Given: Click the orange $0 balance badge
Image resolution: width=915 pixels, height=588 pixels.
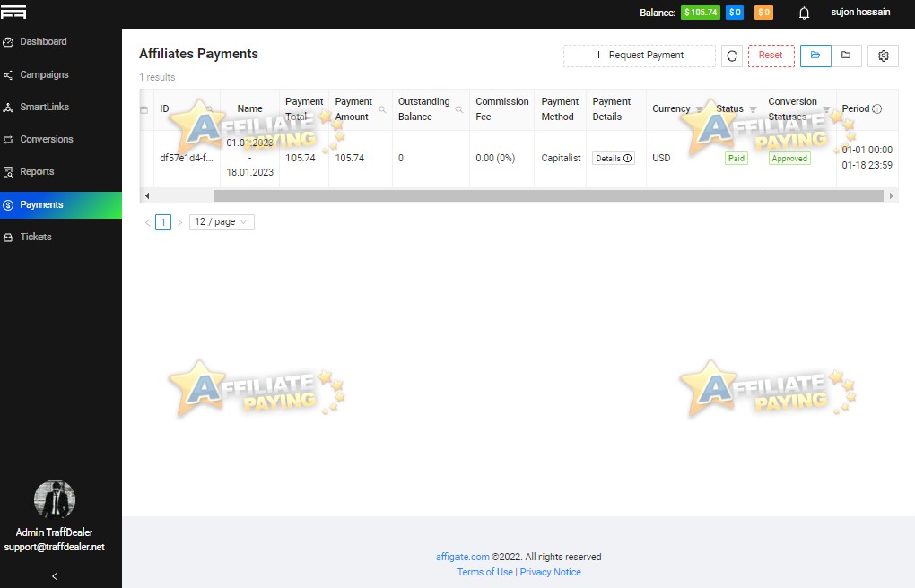Looking at the screenshot, I should pyautogui.click(x=763, y=13).
